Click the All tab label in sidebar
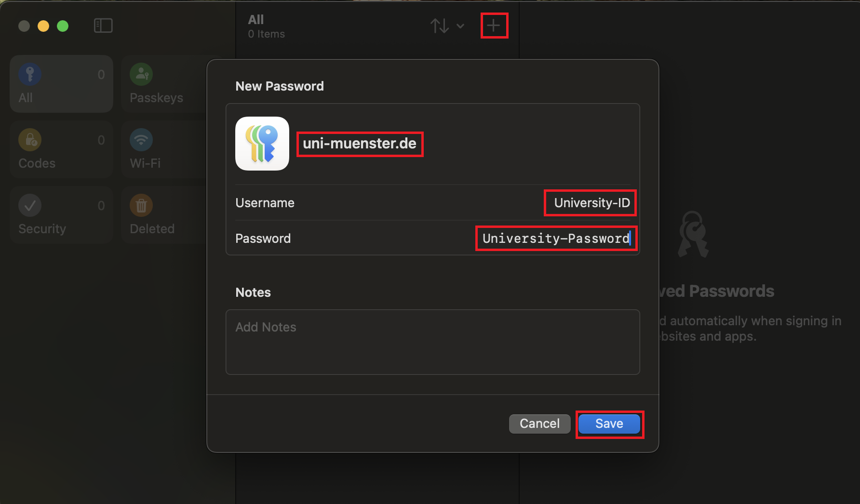860x504 pixels. click(26, 98)
